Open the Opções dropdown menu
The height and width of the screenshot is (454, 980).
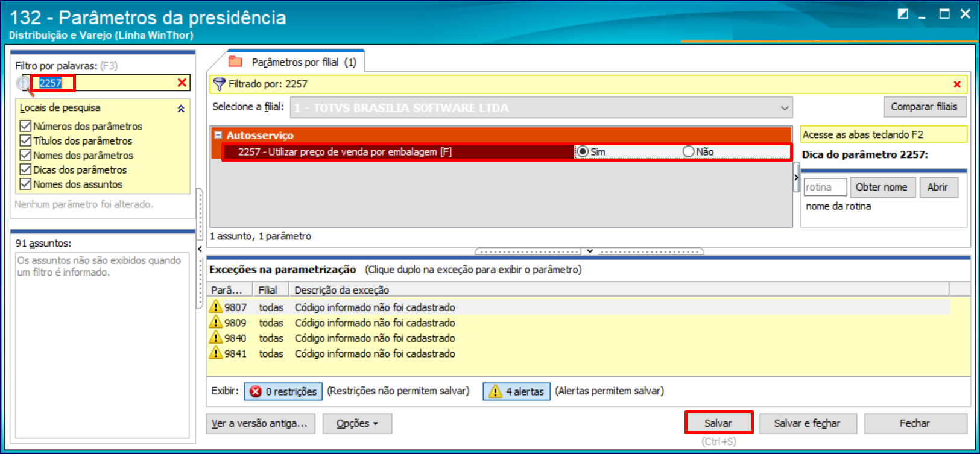[x=357, y=423]
